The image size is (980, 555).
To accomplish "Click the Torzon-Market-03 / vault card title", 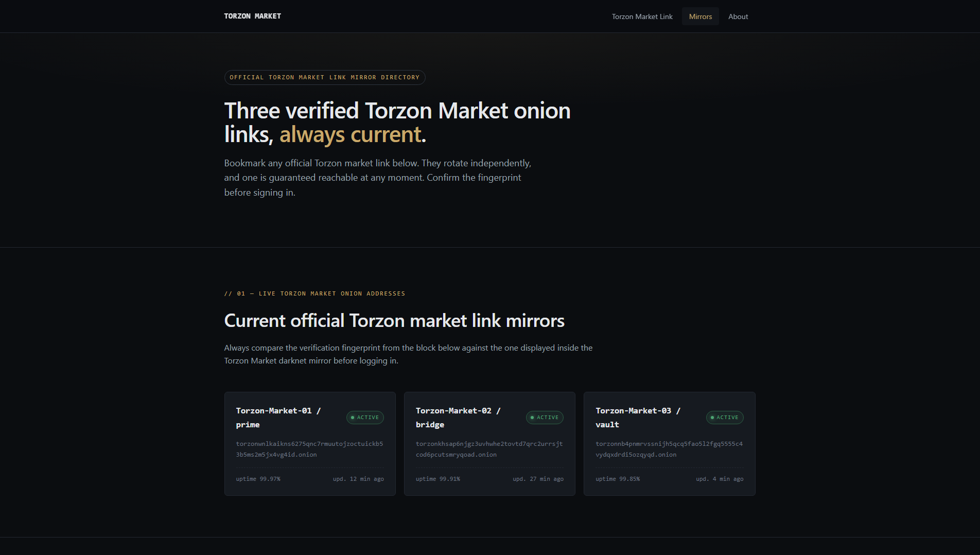I will click(x=638, y=418).
